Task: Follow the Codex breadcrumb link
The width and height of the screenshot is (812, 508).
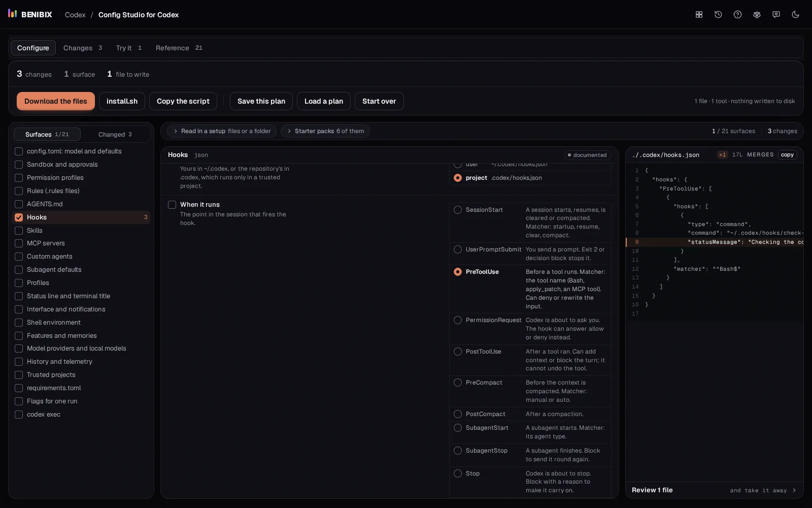Action: 75,15
